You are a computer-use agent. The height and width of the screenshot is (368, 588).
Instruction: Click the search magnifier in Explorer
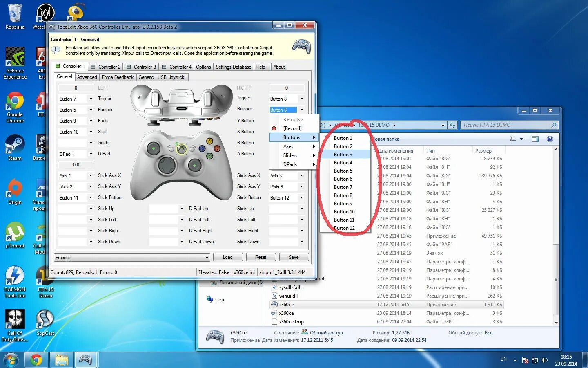(x=554, y=125)
